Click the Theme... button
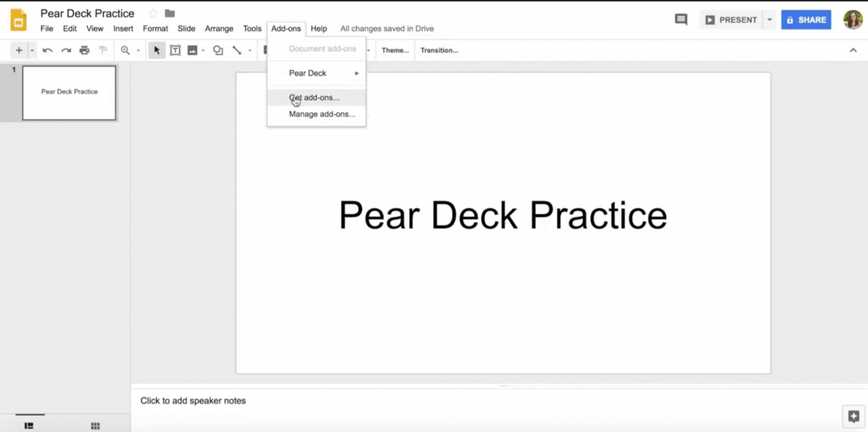The height and width of the screenshot is (432, 868). click(x=395, y=50)
